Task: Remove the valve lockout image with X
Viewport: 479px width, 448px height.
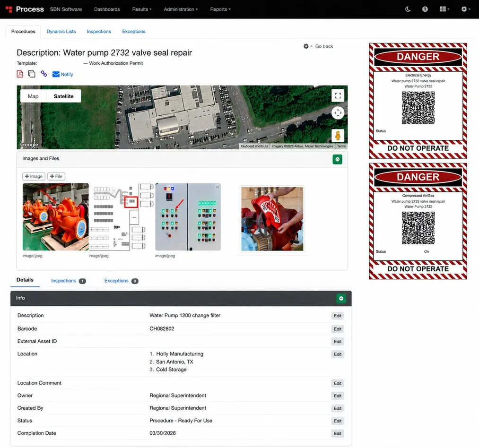Action: pyautogui.click(x=301, y=190)
